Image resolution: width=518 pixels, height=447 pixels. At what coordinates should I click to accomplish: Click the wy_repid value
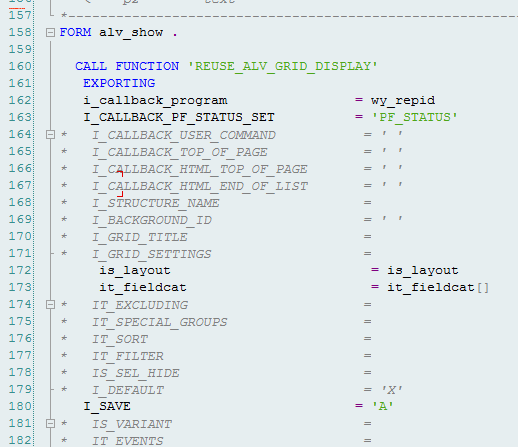403,101
